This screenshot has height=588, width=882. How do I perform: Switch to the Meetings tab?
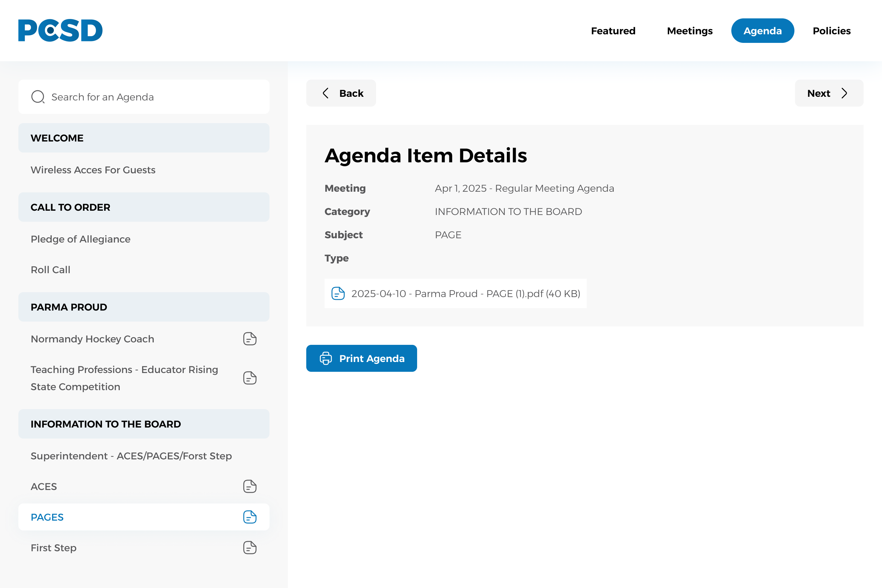[x=690, y=31]
